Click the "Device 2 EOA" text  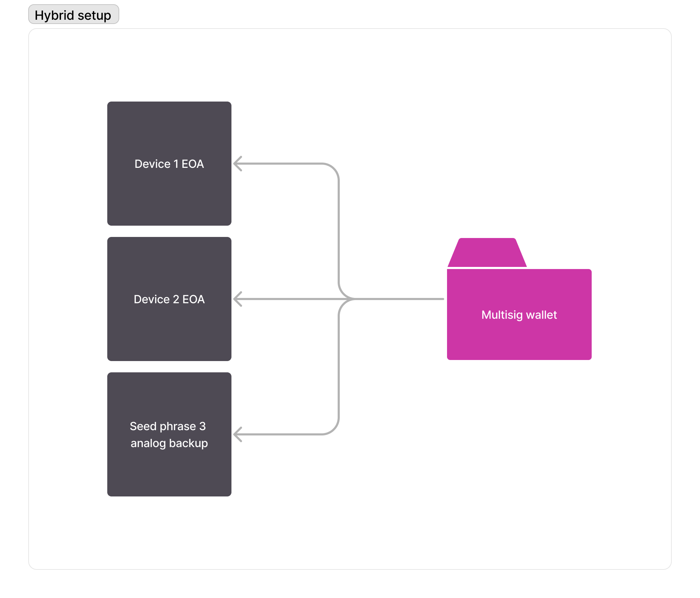point(169,299)
